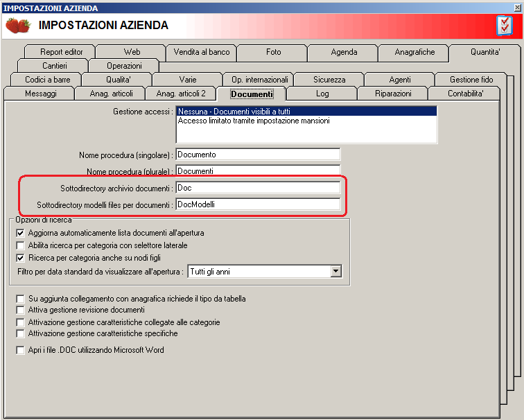Image resolution: width=524 pixels, height=420 pixels.
Task: Select the Op. internazionali tab
Action: coord(259,80)
